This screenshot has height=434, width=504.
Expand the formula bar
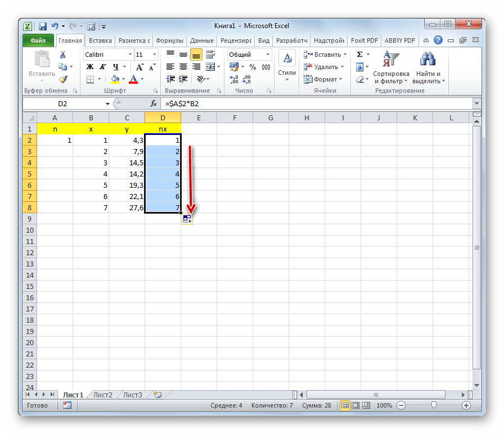(476, 103)
